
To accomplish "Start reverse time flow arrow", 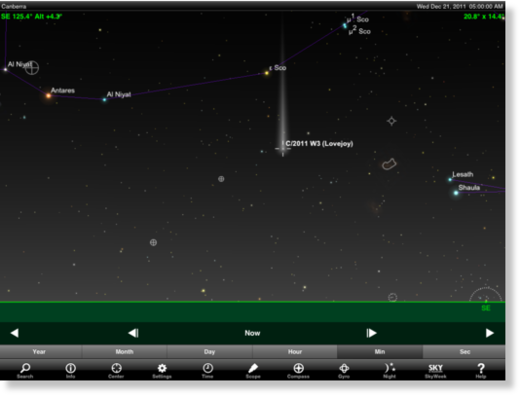I will (14, 333).
